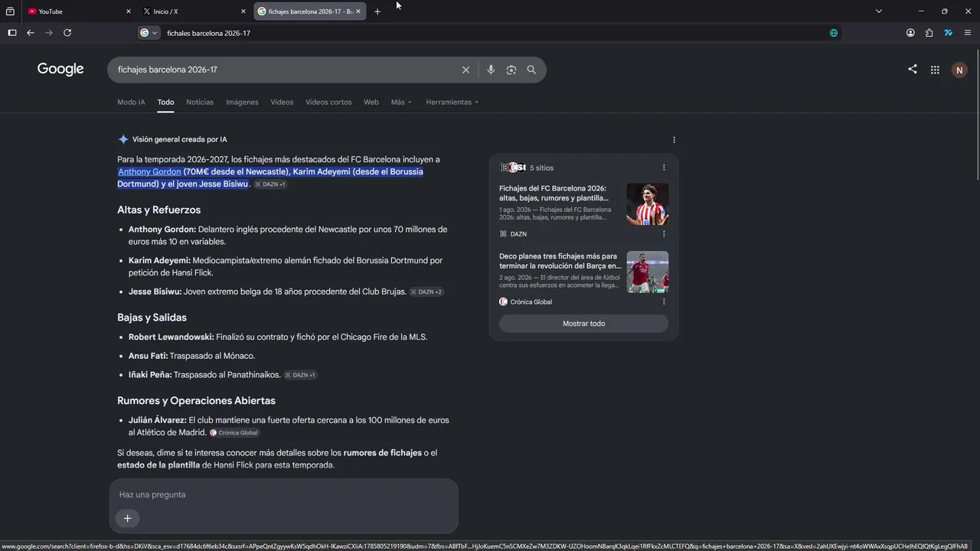The width and height of the screenshot is (980, 551).
Task: Click the Ansu Fati bullet text
Action: pos(192,356)
